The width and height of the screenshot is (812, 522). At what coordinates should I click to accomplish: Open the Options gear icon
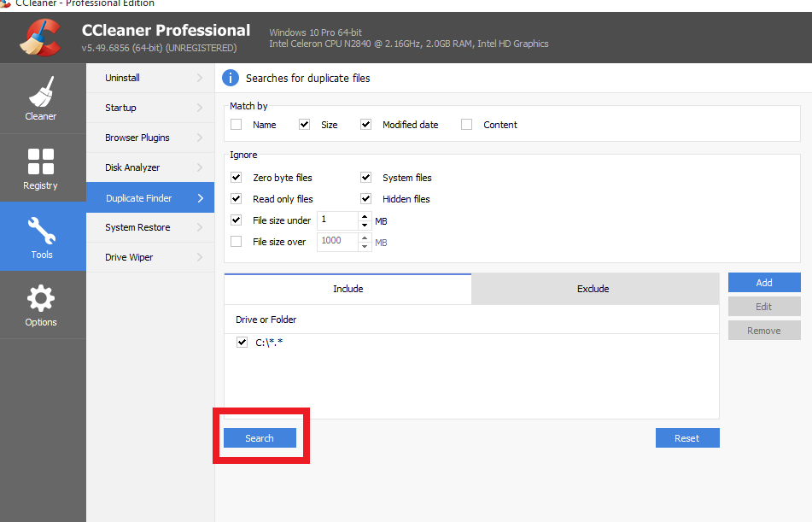pos(41,298)
